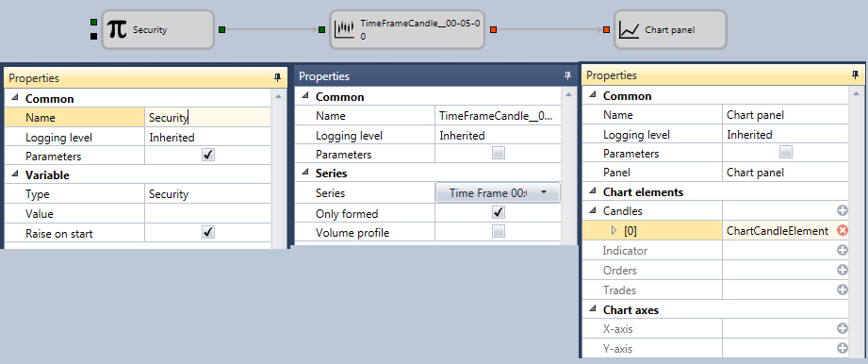The width and height of the screenshot is (868, 364).
Task: Enable the Volume profile checkbox
Action: tap(499, 232)
